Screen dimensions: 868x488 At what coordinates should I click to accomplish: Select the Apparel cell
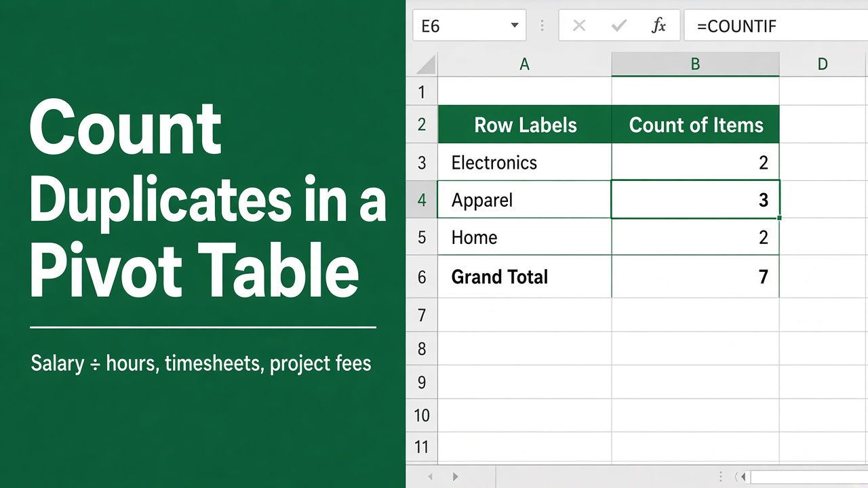(525, 200)
